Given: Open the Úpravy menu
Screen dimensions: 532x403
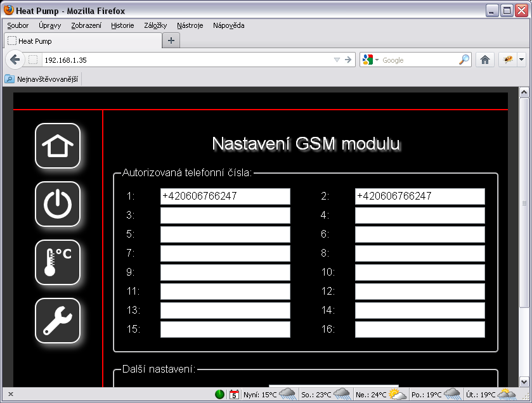Looking at the screenshot, I should [x=50, y=25].
